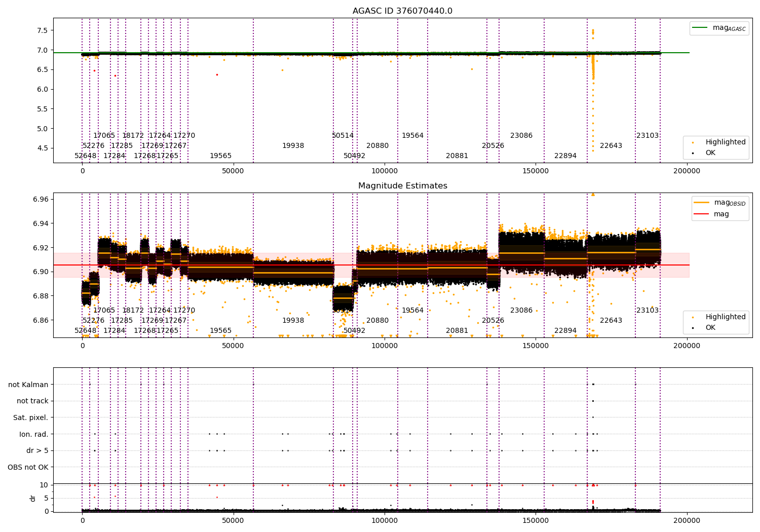This screenshot has height=532, width=760.
Task: Click the 4.5 y-axis tick in top plot
Action: pyautogui.click(x=43, y=148)
